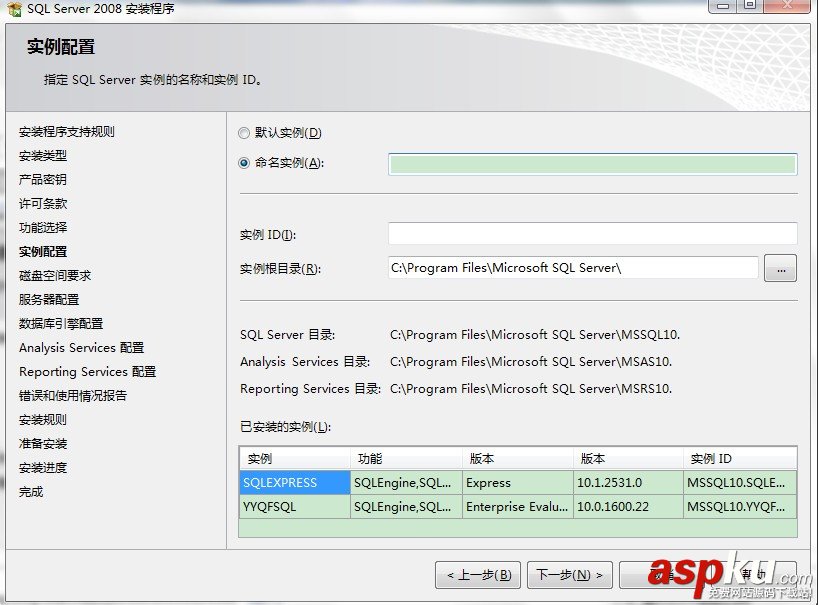
Task: Click the YYQFSQL row's SQLEngine,SQL... feature cell
Action: [x=406, y=506]
